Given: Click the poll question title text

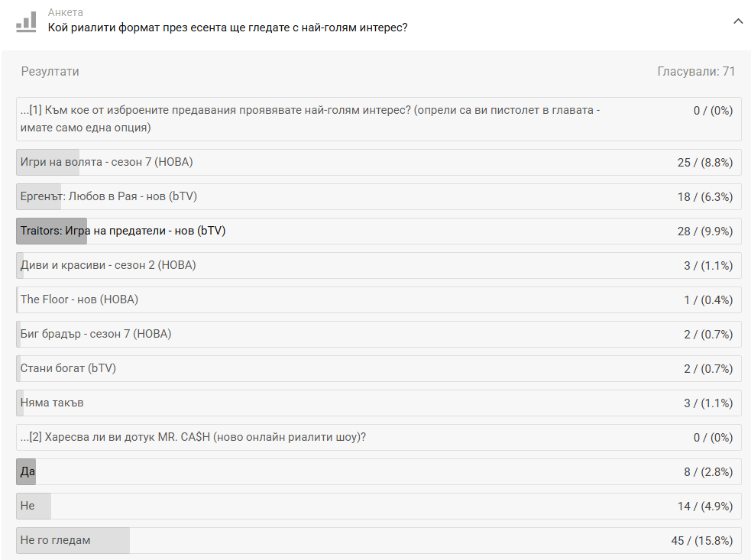Looking at the screenshot, I should point(228,28).
